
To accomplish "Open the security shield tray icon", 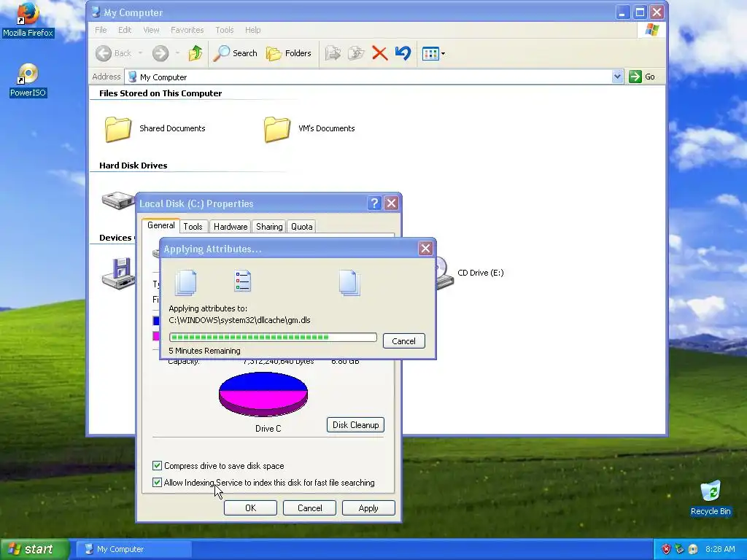I will (666, 549).
